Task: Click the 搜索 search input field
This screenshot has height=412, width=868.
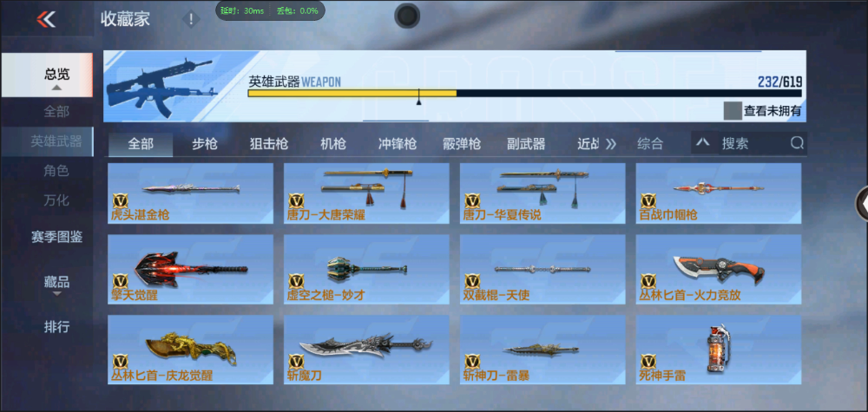Action: [x=753, y=143]
